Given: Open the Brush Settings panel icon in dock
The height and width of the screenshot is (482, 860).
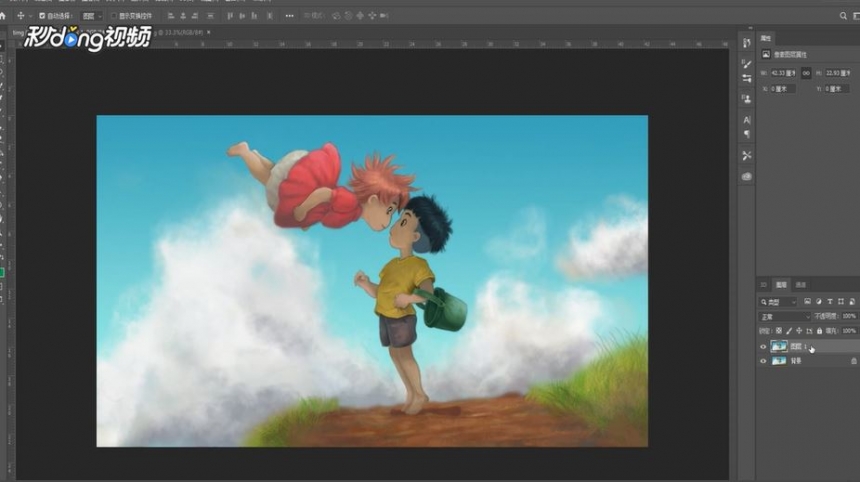Looking at the screenshot, I should [746, 78].
